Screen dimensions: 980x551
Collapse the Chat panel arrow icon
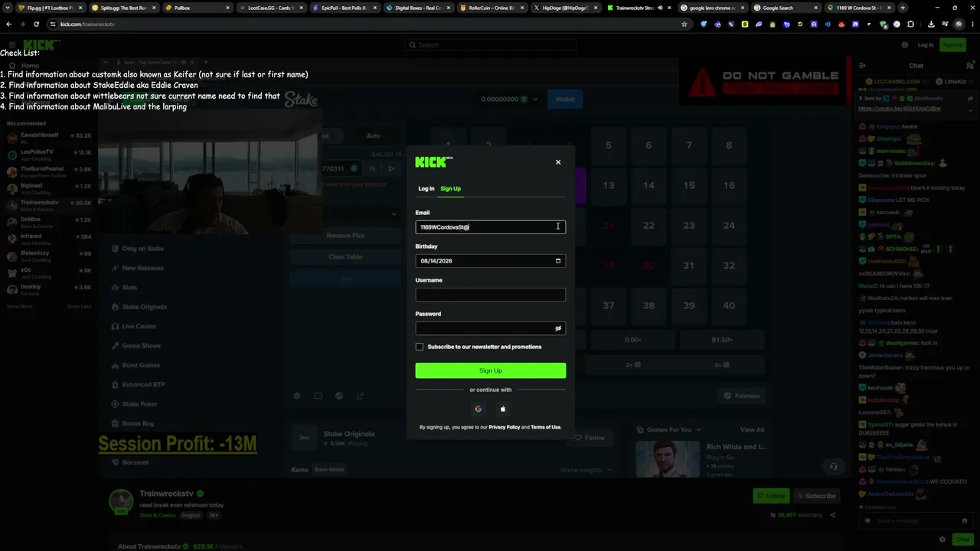pos(862,66)
